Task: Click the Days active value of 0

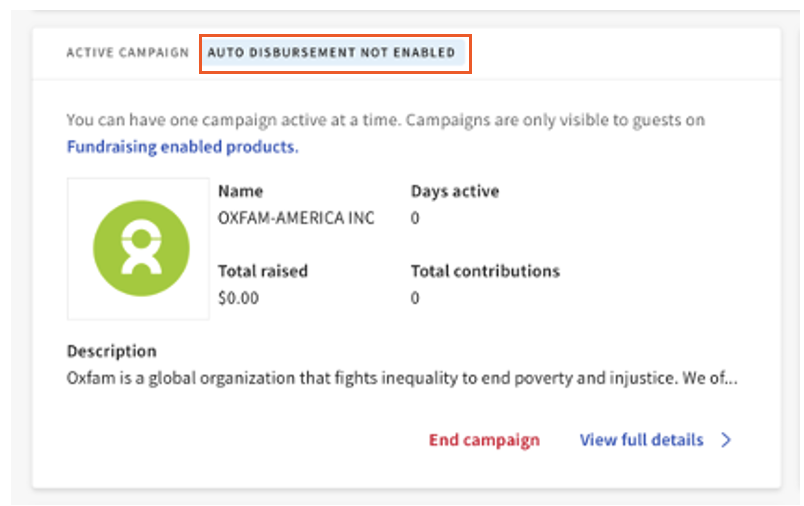Action: point(415,218)
